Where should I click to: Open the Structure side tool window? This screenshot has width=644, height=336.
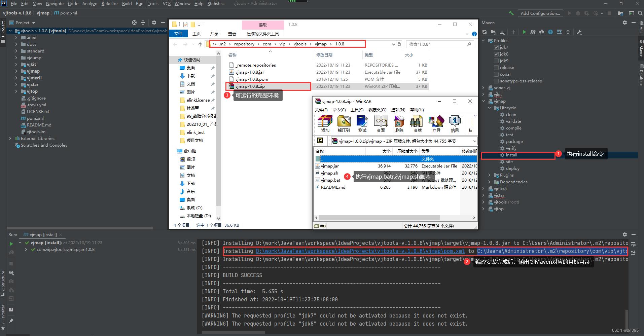[x=3, y=283]
